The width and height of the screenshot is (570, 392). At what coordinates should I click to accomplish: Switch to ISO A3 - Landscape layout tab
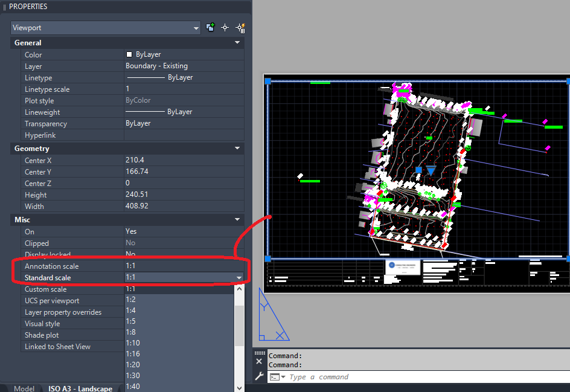point(80,388)
